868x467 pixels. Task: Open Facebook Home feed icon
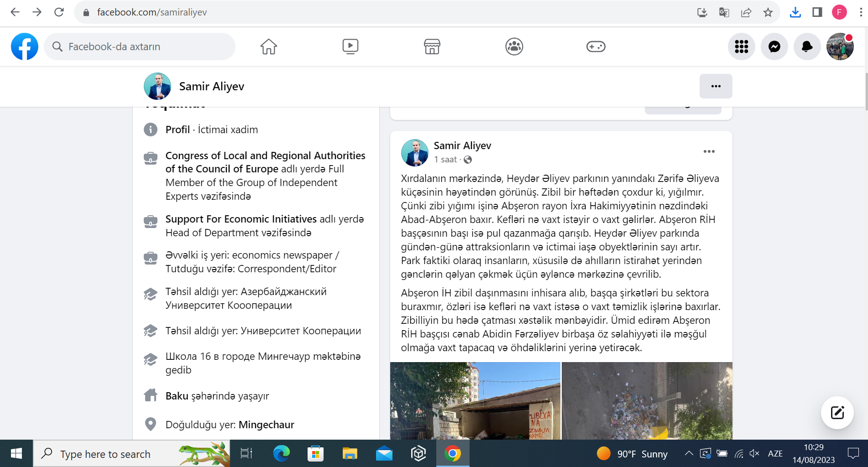268,47
